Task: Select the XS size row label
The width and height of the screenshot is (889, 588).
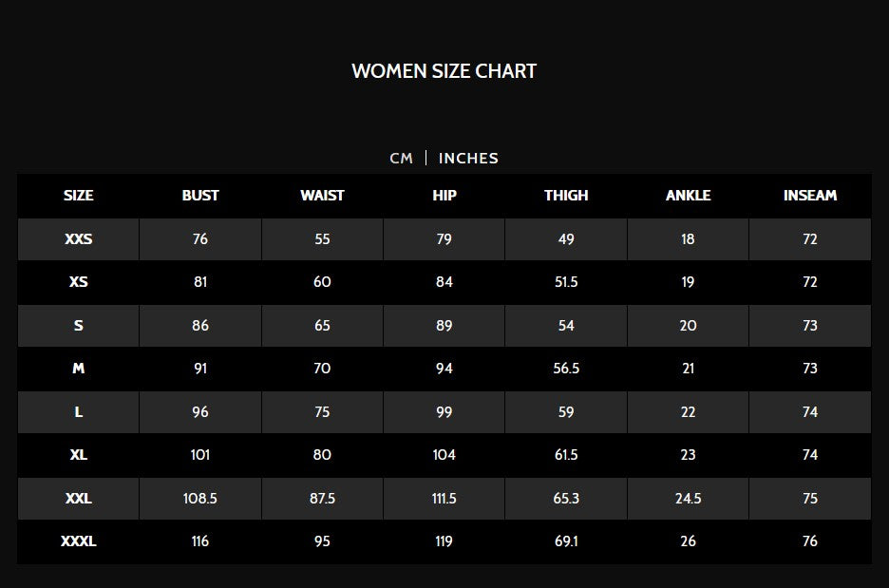Action: pos(79,282)
